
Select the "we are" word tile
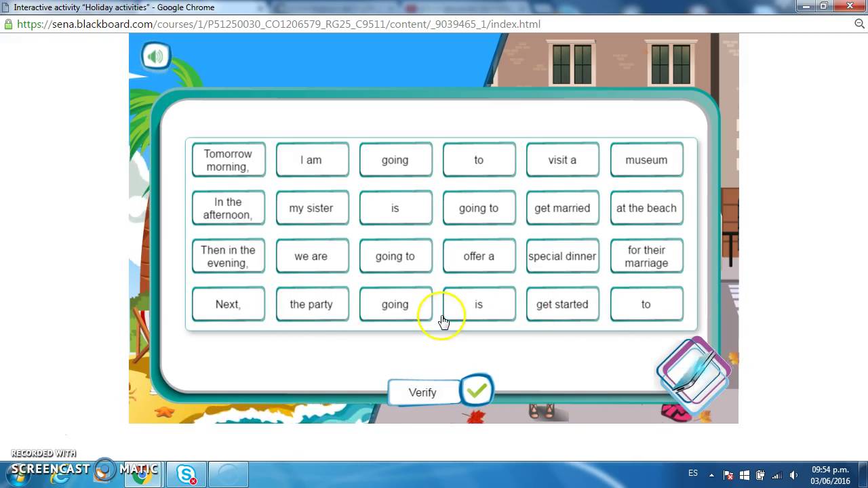pyautogui.click(x=312, y=256)
